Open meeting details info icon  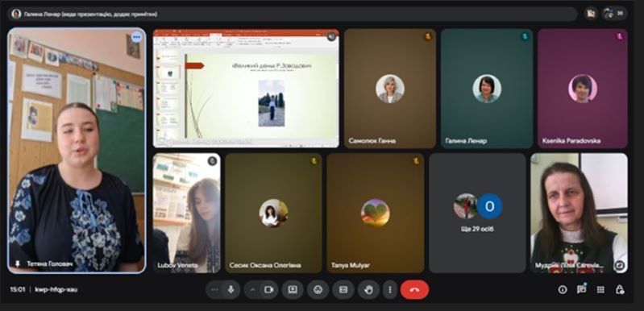pyautogui.click(x=563, y=290)
